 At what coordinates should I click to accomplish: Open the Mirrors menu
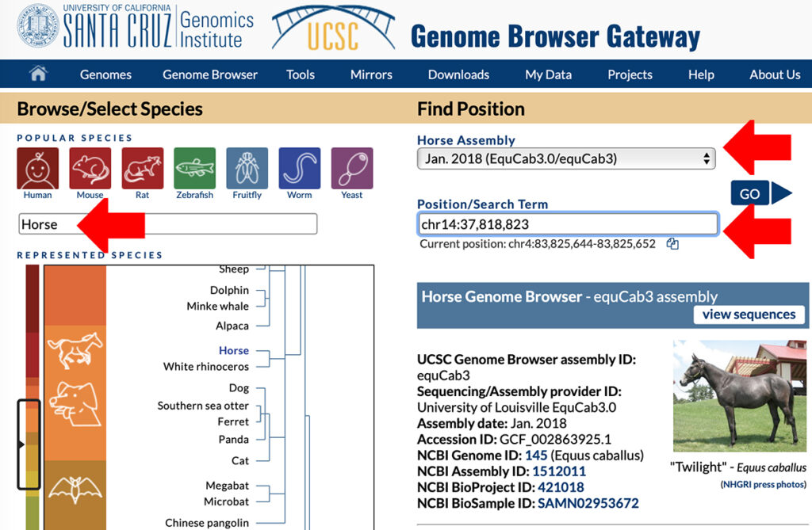[371, 74]
